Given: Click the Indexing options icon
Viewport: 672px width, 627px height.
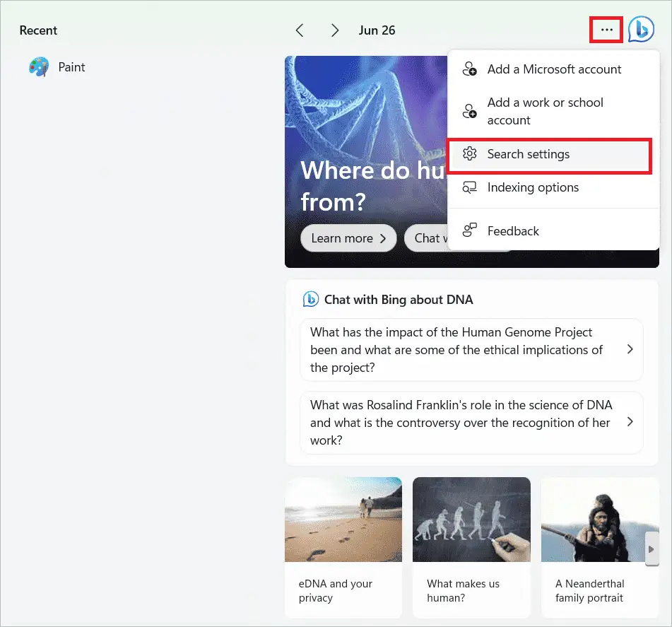Looking at the screenshot, I should point(469,187).
